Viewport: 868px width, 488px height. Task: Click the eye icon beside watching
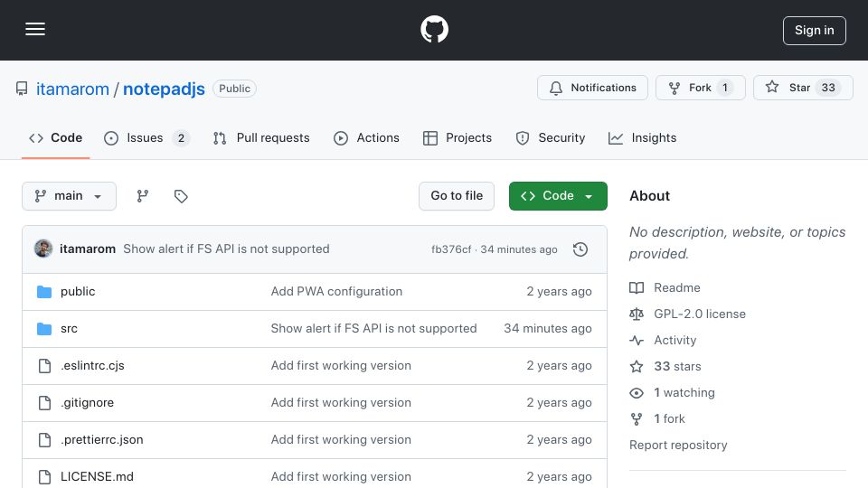click(x=637, y=393)
